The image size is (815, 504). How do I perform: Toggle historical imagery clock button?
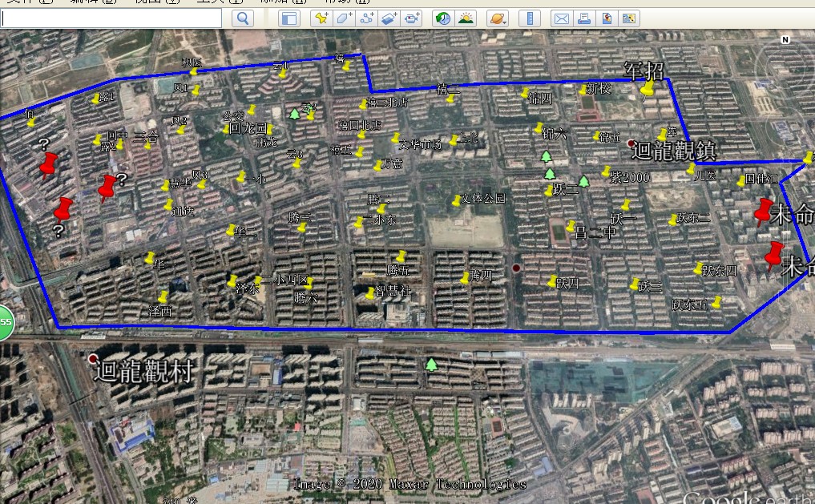(442, 18)
